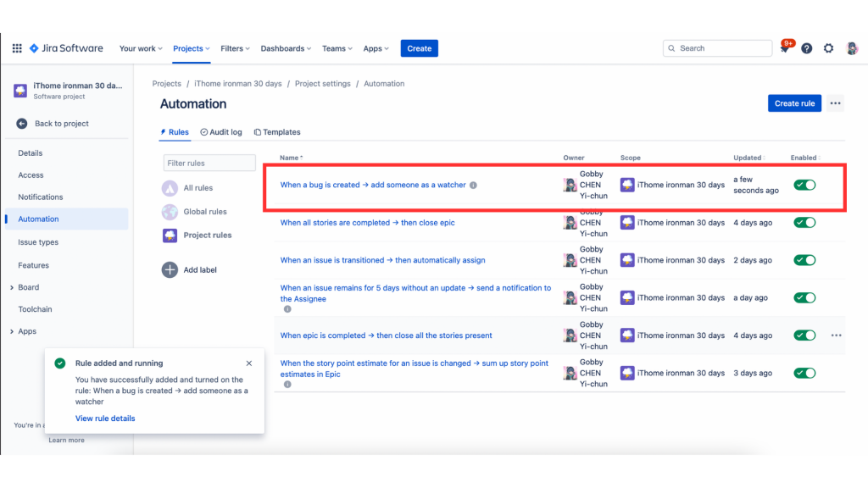The image size is (868, 488).
Task: Toggle the close all stories rule switch
Action: (804, 335)
